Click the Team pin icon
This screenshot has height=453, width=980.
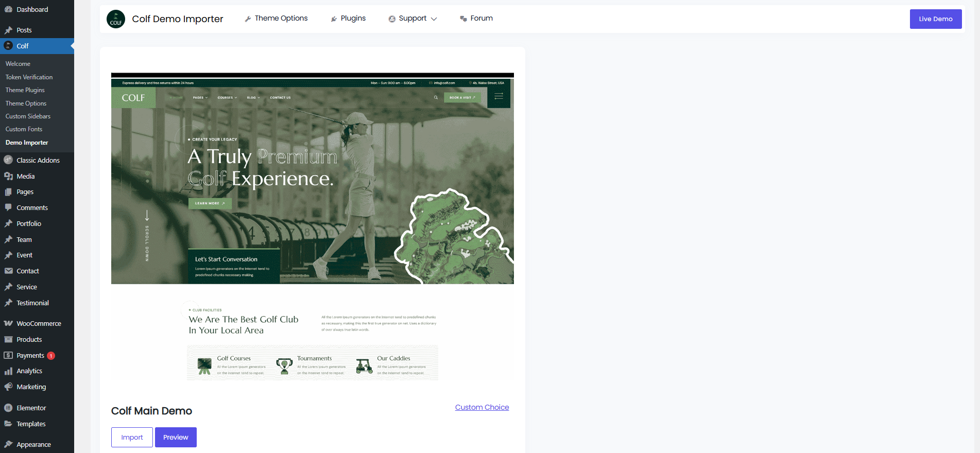[x=8, y=239]
